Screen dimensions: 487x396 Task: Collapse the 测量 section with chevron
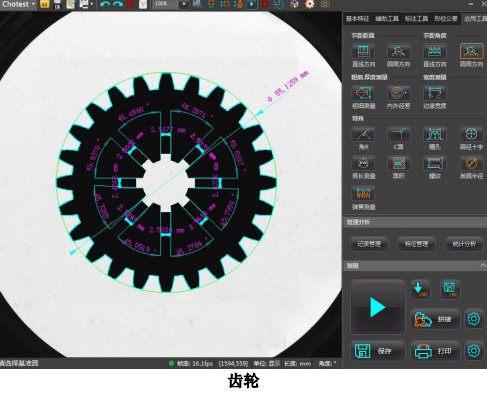(x=483, y=265)
